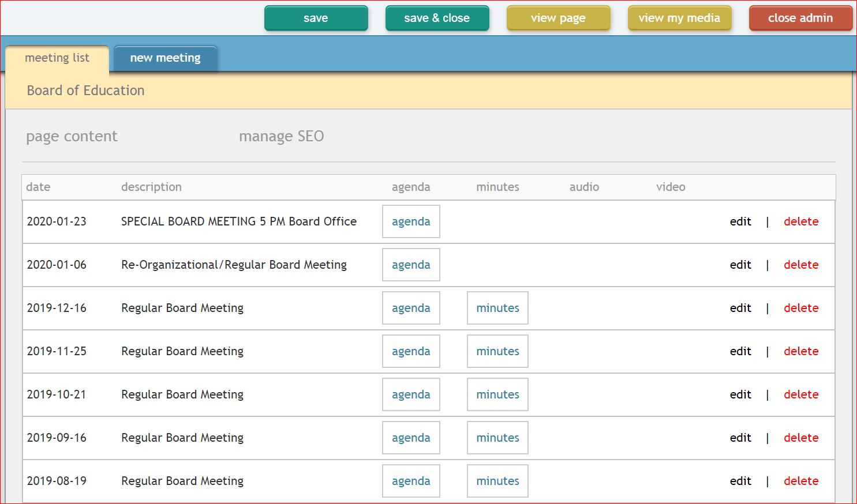Click the video column header

(x=671, y=187)
